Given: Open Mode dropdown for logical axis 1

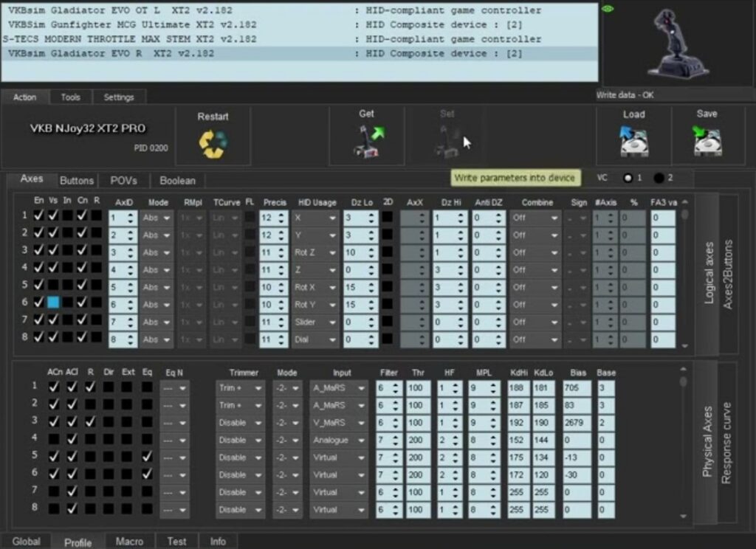Looking at the screenshot, I should [x=156, y=218].
